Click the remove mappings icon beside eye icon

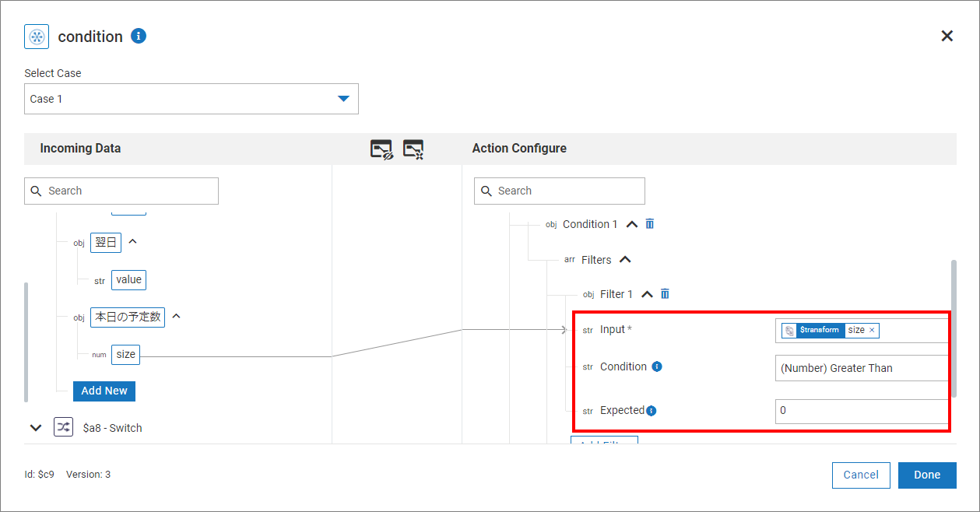413,149
